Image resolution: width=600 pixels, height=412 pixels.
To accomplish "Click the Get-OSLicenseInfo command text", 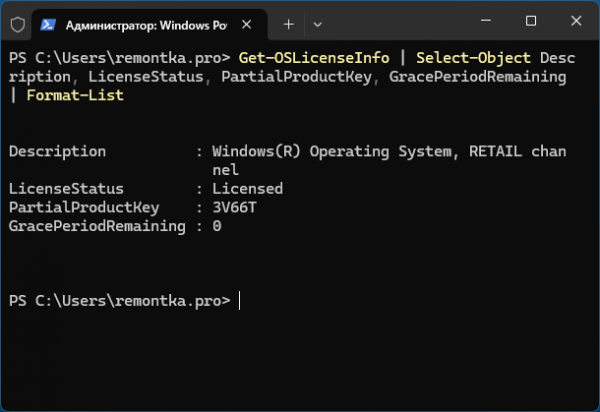I will tap(314, 58).
